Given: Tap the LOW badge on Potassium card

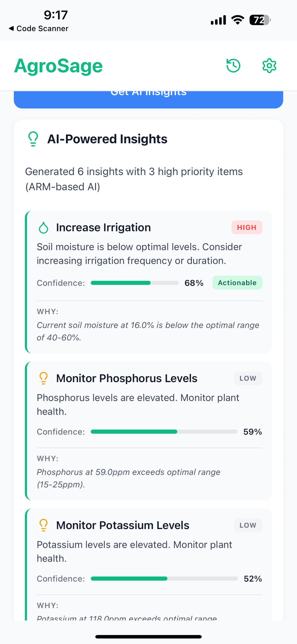Looking at the screenshot, I should click(248, 525).
